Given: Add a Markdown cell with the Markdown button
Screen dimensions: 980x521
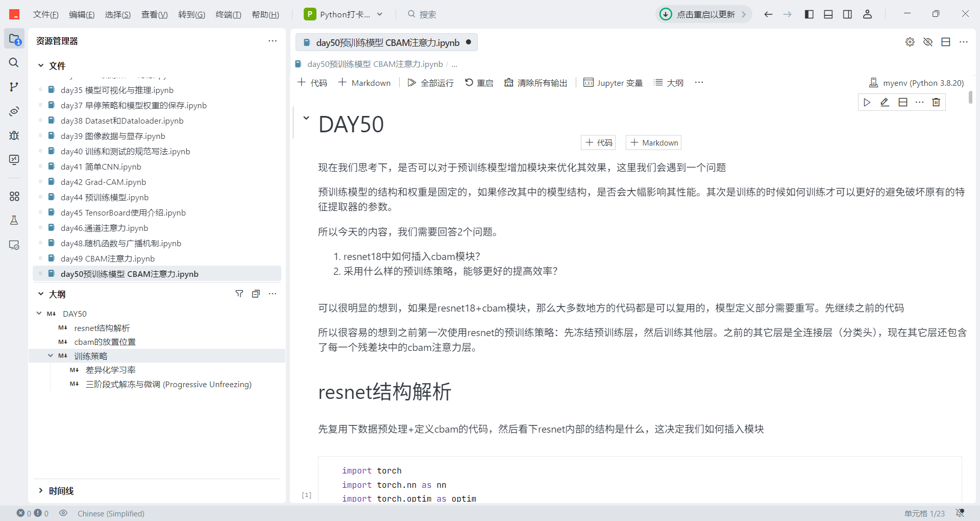Looking at the screenshot, I should pyautogui.click(x=364, y=82).
